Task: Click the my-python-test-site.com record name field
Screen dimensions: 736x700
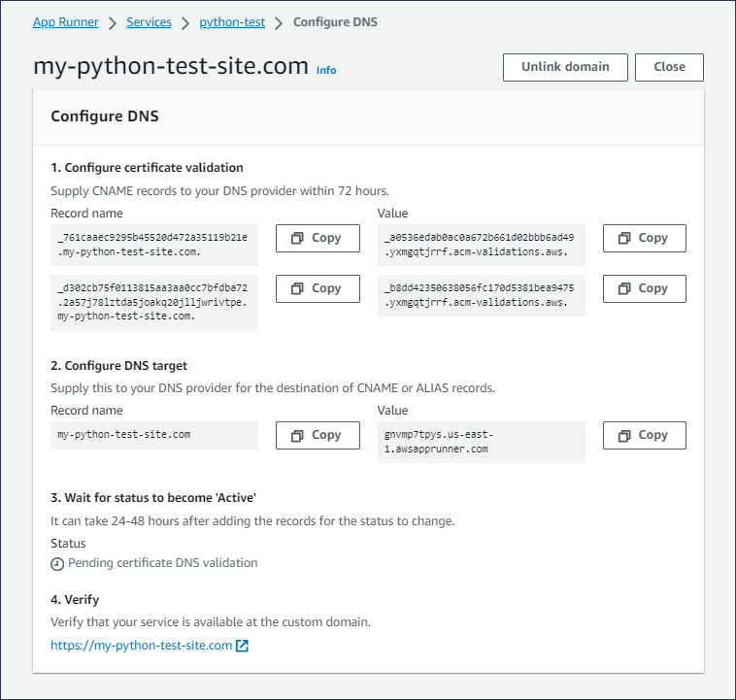Action: click(154, 435)
